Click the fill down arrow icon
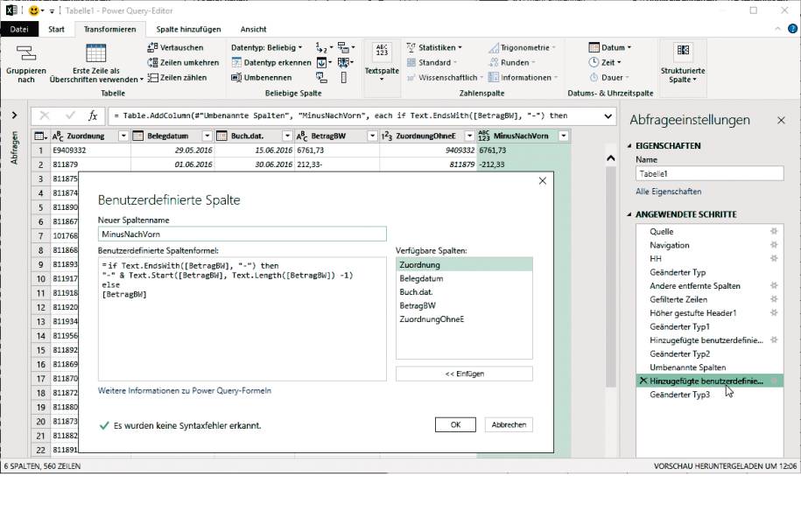 point(321,62)
